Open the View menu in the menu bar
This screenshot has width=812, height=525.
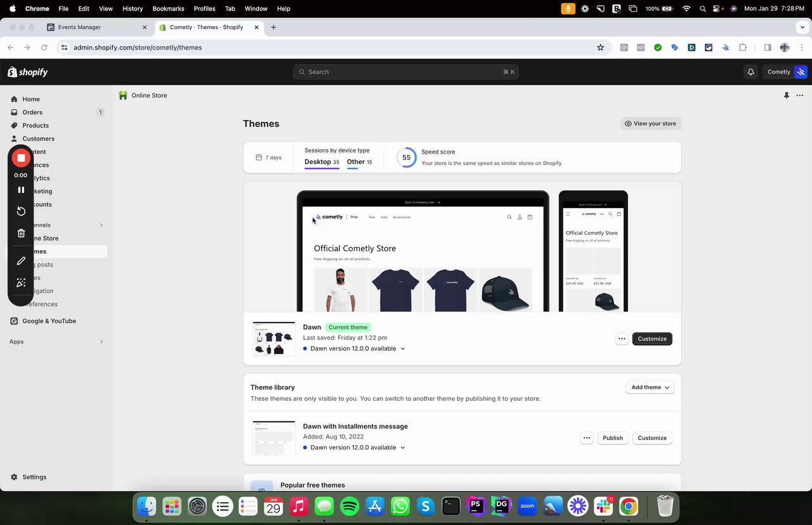pyautogui.click(x=106, y=9)
